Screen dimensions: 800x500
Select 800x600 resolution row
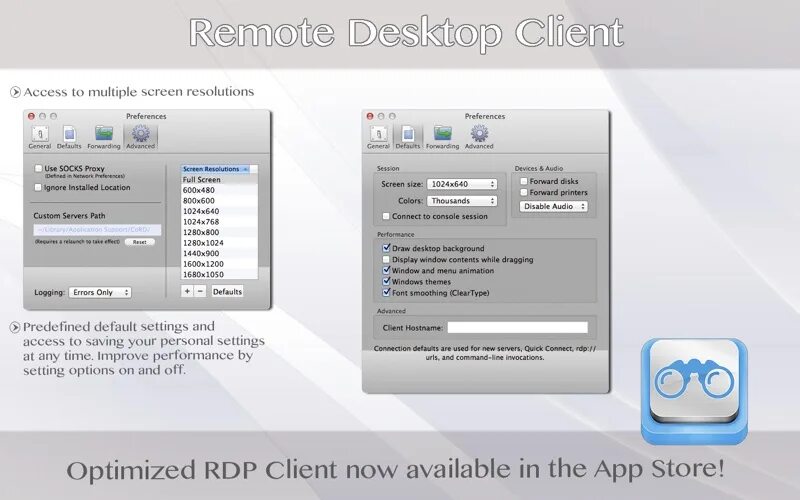(x=219, y=201)
